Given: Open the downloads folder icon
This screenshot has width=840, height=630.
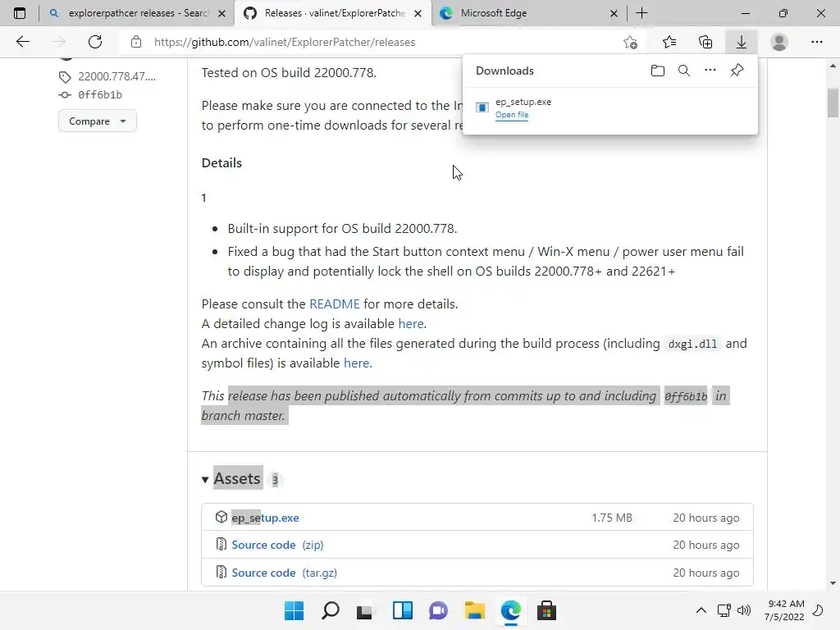Looking at the screenshot, I should click(x=658, y=71).
